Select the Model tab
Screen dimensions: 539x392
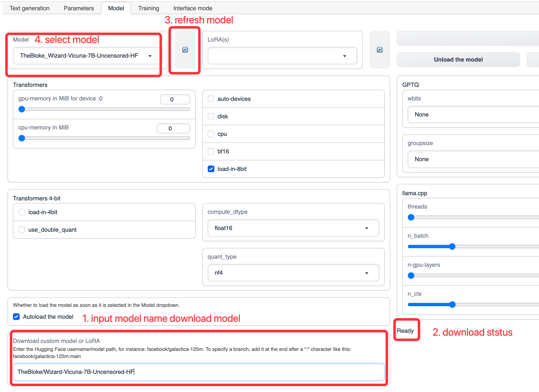(x=116, y=8)
